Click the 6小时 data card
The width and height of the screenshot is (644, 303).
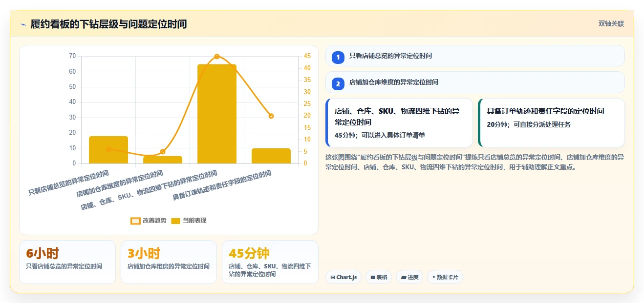67,262
